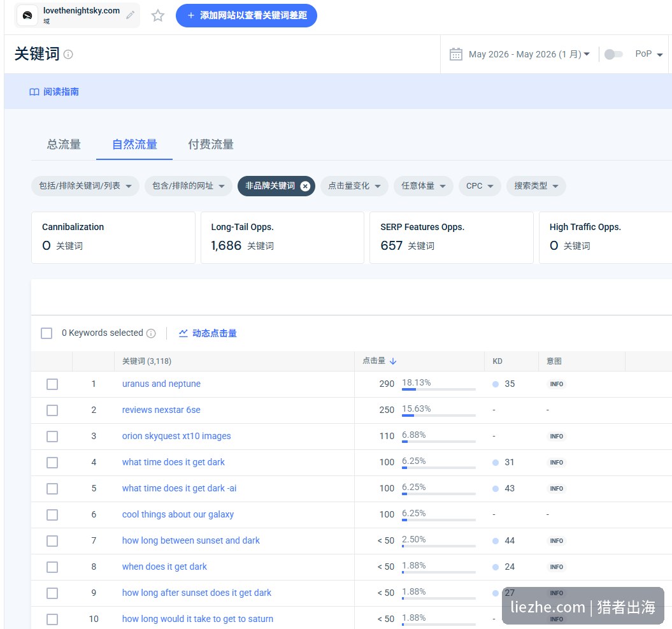Image resolution: width=672 pixels, height=629 pixels.
Task: Click 添加网站以查看关键词差距 button
Action: (247, 15)
